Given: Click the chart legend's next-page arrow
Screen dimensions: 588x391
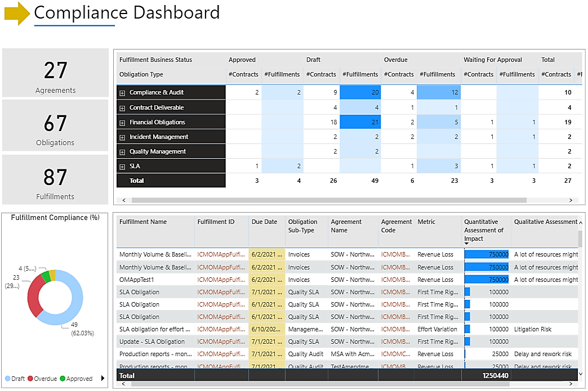Looking at the screenshot, I should click(103, 379).
